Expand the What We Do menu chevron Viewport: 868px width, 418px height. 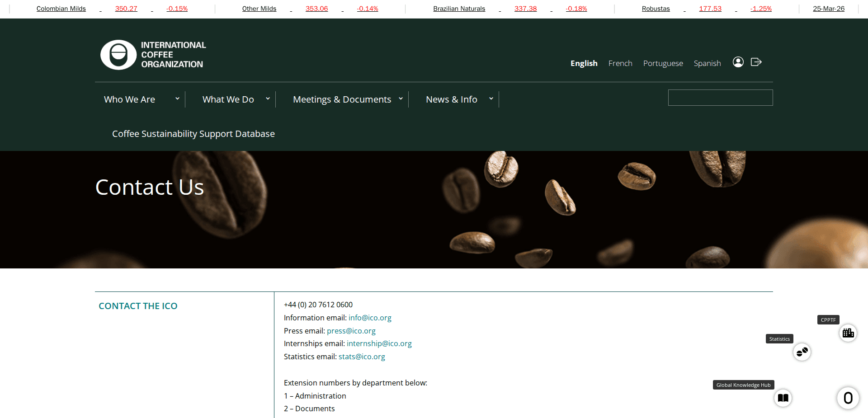(x=268, y=99)
